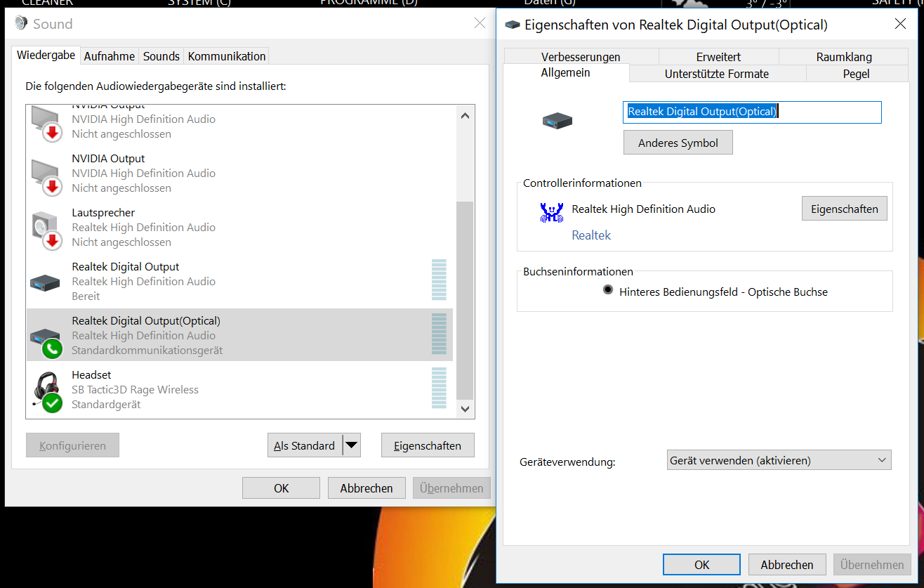Click the Anderes Symbol button
Image resolution: width=924 pixels, height=588 pixels.
(x=678, y=143)
